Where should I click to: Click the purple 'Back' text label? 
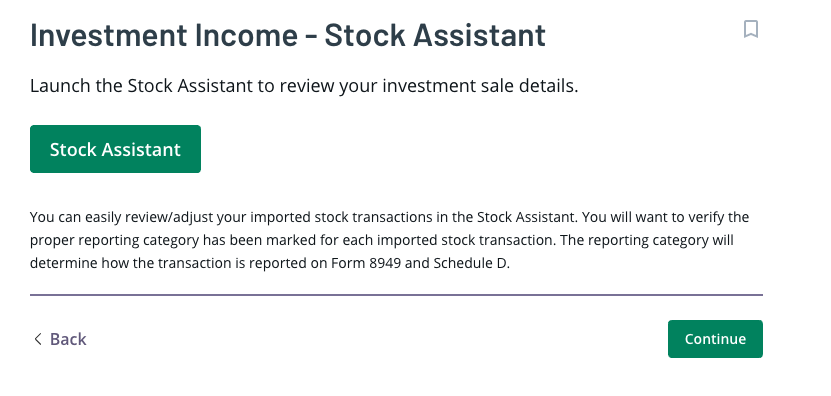68,339
